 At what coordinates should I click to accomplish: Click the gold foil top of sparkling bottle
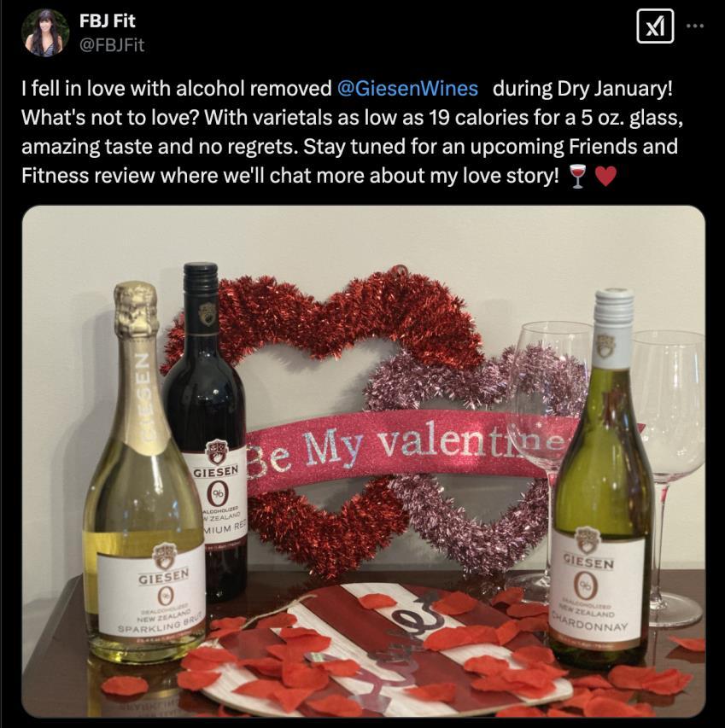point(137,309)
